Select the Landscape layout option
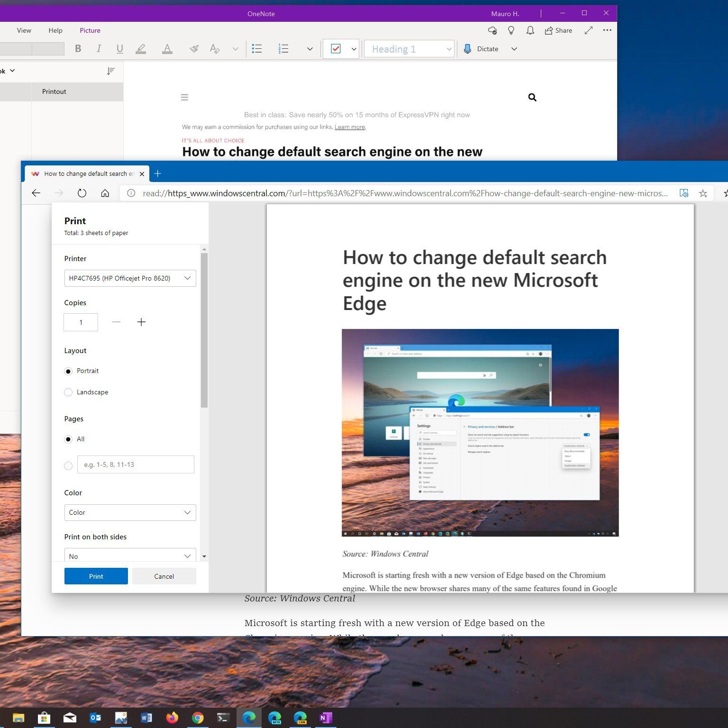 click(x=68, y=392)
